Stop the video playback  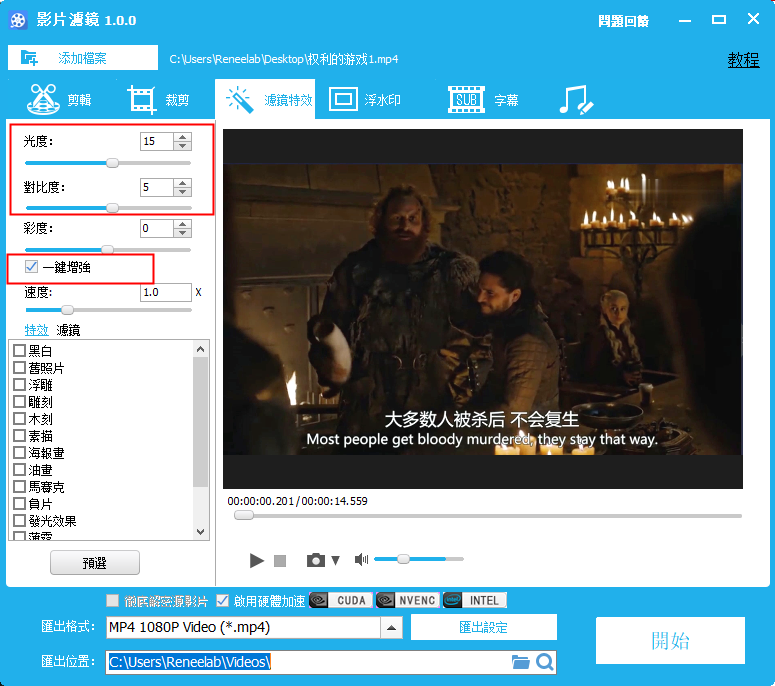[280, 560]
